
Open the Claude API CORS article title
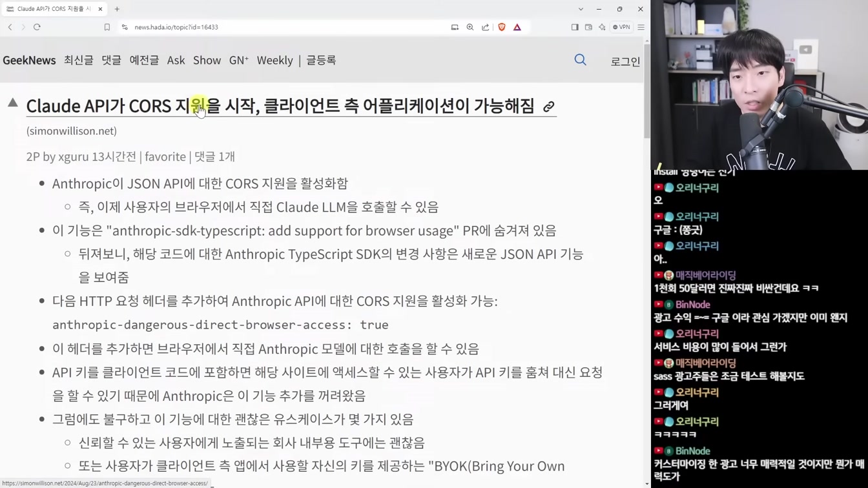280,106
